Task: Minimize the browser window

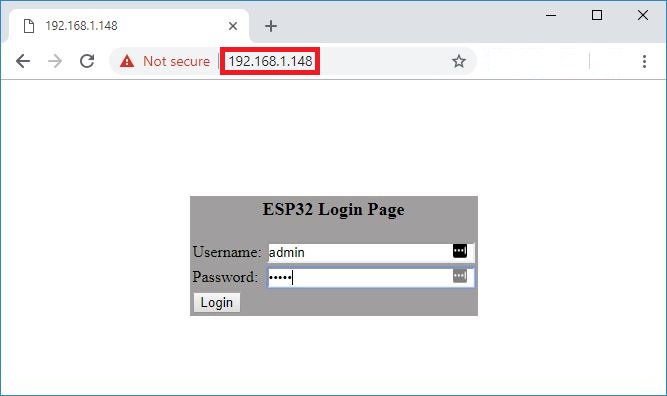Action: pyautogui.click(x=551, y=15)
